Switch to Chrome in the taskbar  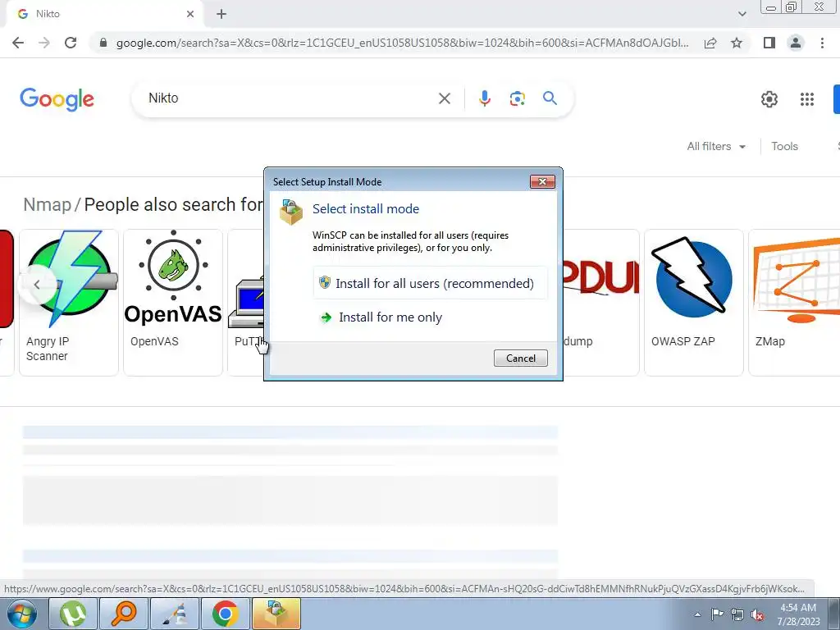tap(225, 614)
